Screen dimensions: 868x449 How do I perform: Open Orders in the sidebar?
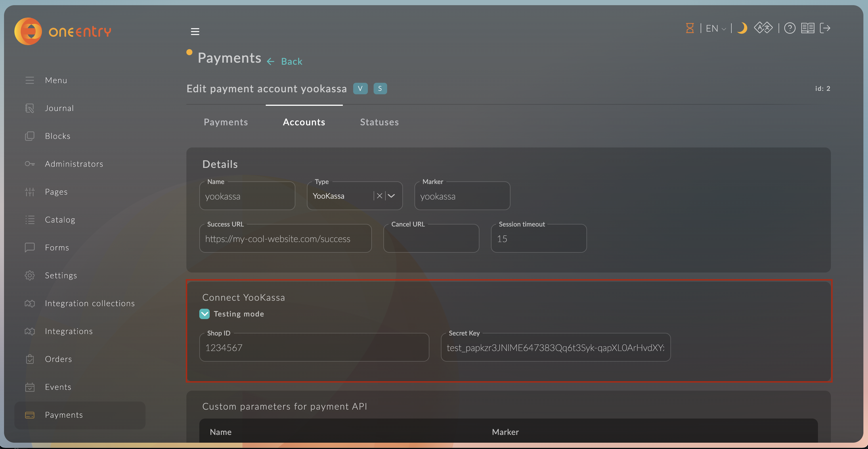point(58,359)
